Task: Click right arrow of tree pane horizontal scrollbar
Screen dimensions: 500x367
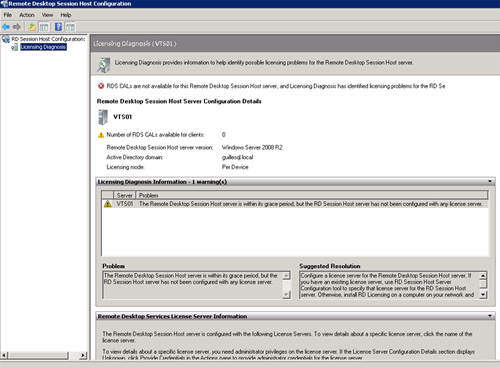Action: pos(83,355)
